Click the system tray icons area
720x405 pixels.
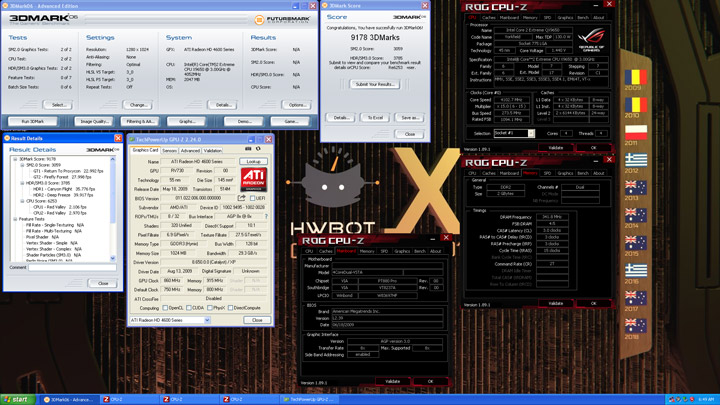(x=681, y=399)
